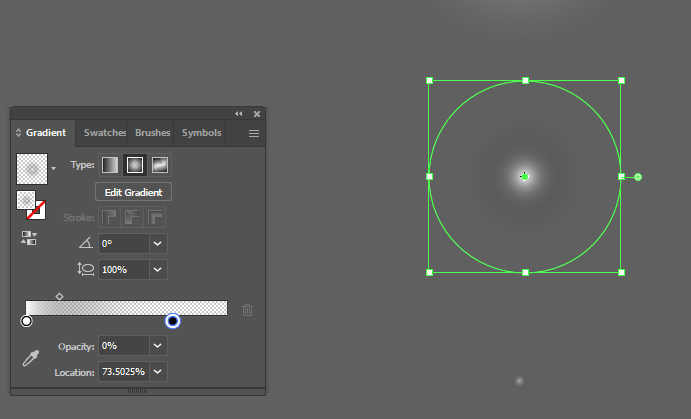Image resolution: width=691 pixels, height=419 pixels.
Task: Click the left-middle bounding box handle
Action: point(430,177)
